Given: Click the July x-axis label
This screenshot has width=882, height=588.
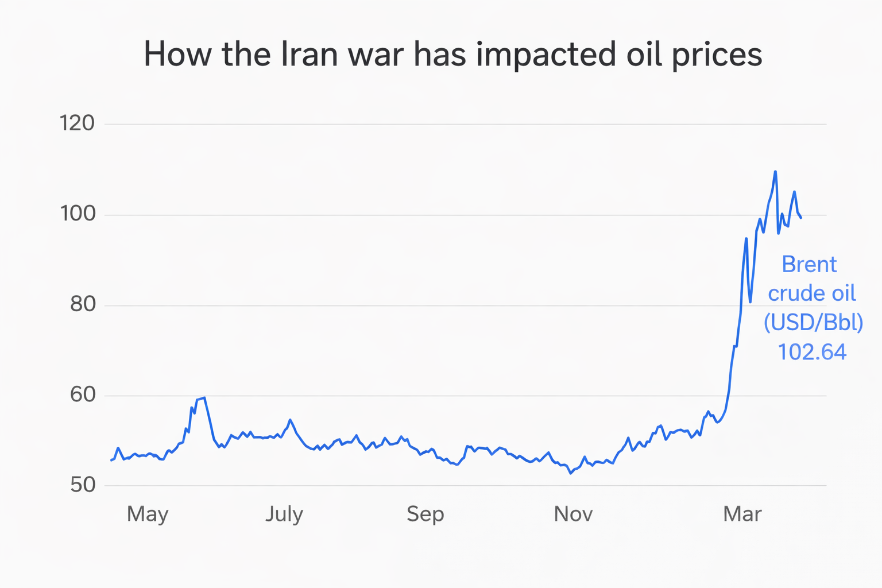Looking at the screenshot, I should tap(284, 513).
